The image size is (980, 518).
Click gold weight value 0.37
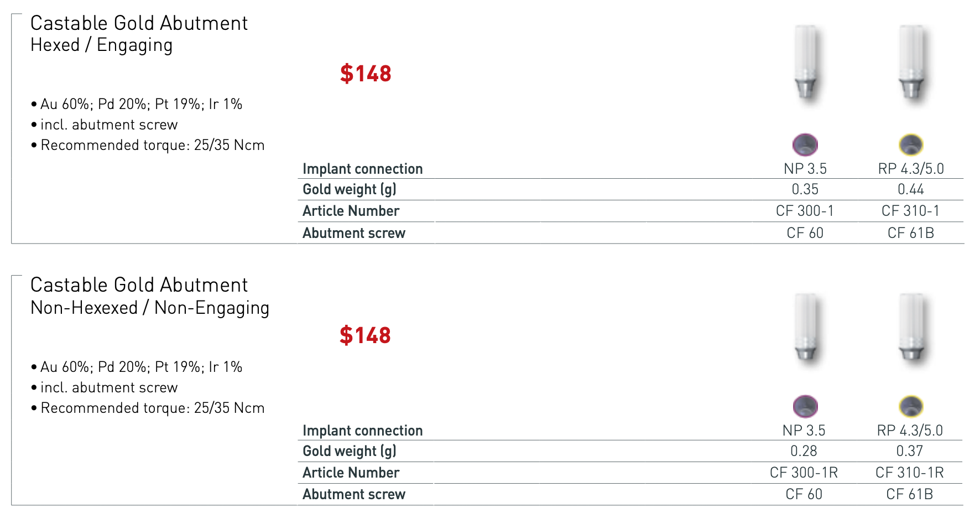pos(909,451)
